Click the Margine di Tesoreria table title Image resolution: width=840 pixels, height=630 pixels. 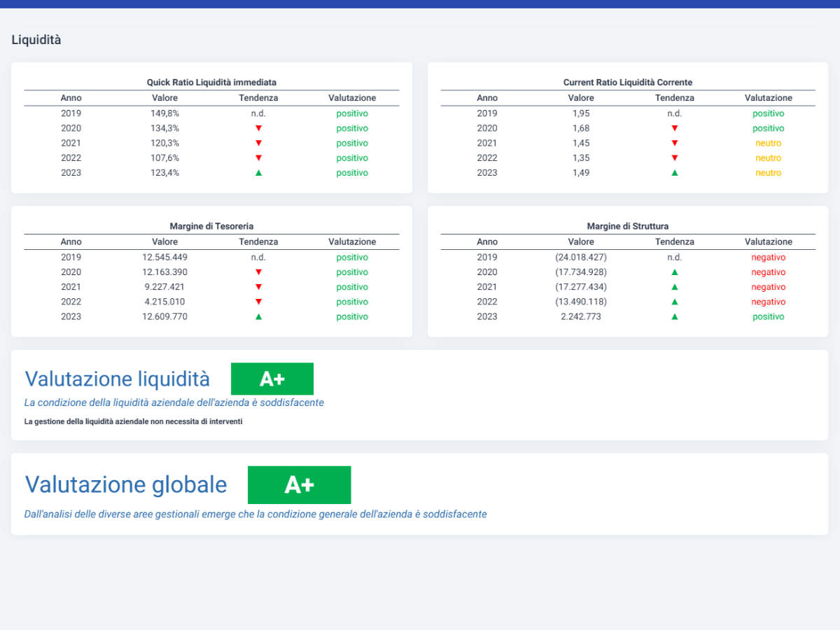pos(211,227)
